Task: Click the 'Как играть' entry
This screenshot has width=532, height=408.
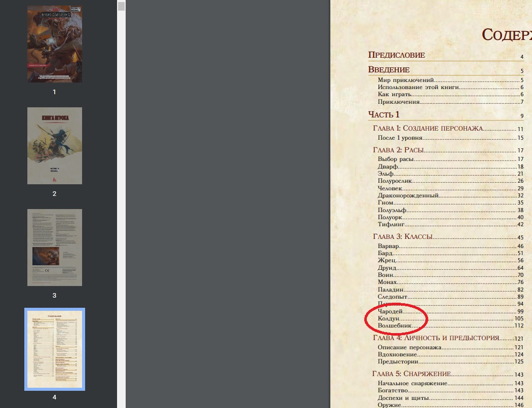Action: click(395, 94)
